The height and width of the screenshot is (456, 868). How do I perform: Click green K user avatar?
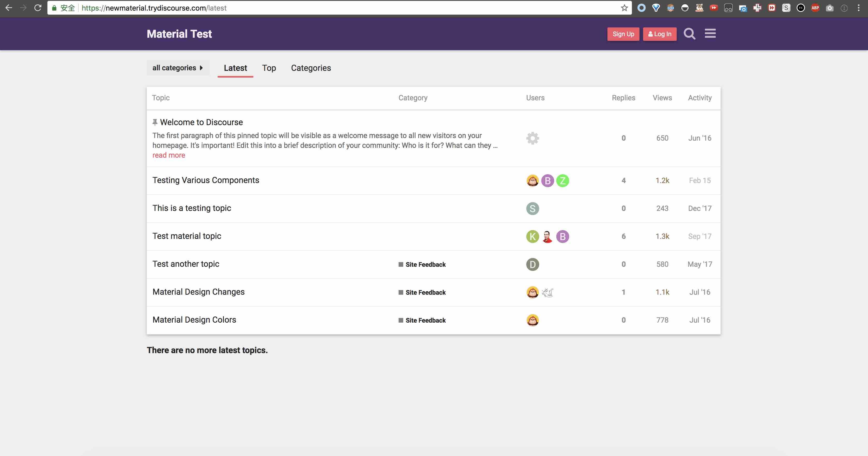(x=532, y=237)
